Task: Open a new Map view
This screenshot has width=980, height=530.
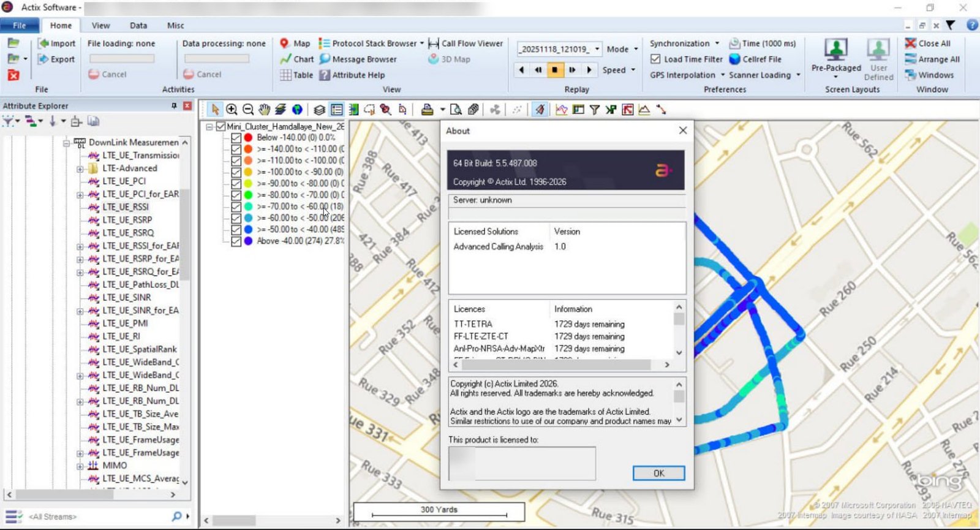Action: pos(295,44)
